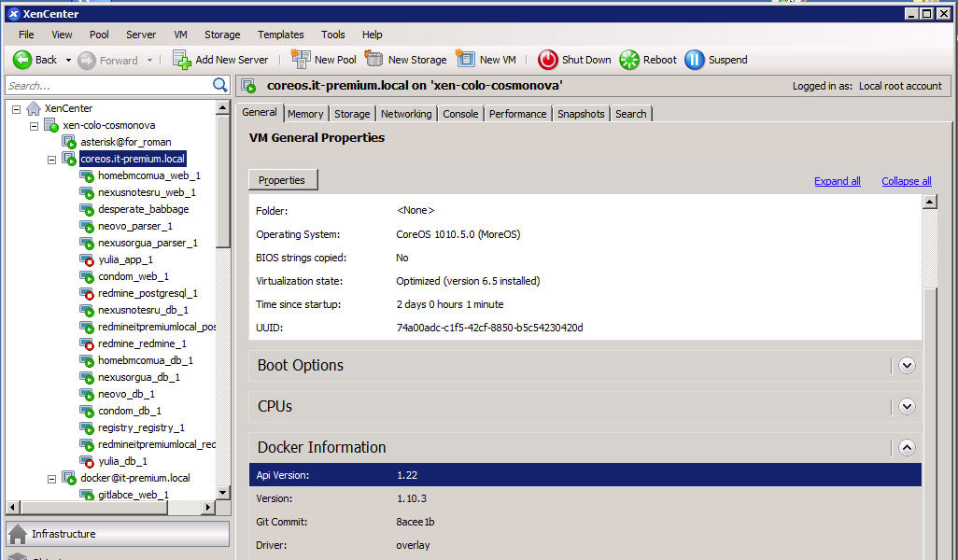
Task: Expand the CPUs section
Action: tap(907, 407)
